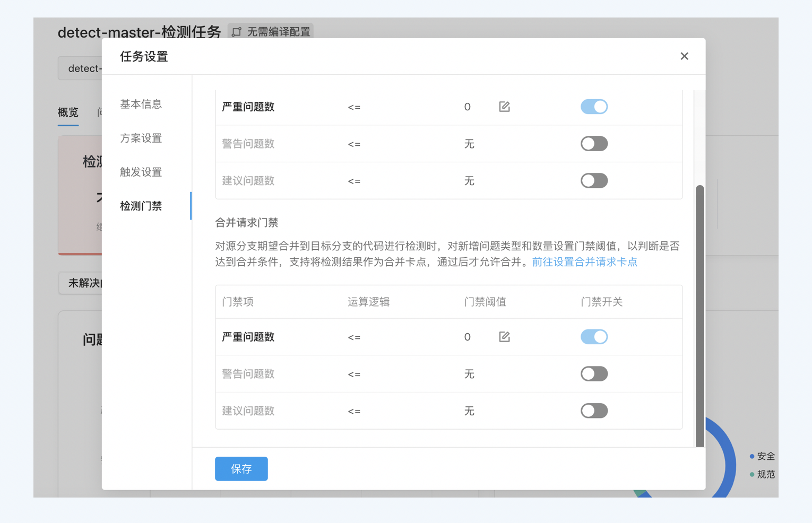The height and width of the screenshot is (523, 812).
Task: Click the branch icon beside 无需编译配置
Action: 237,32
